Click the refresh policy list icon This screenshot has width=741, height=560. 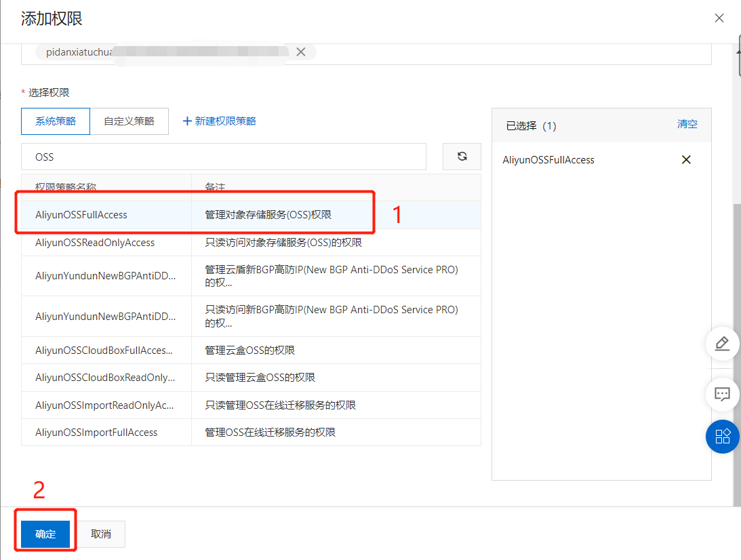(462, 156)
